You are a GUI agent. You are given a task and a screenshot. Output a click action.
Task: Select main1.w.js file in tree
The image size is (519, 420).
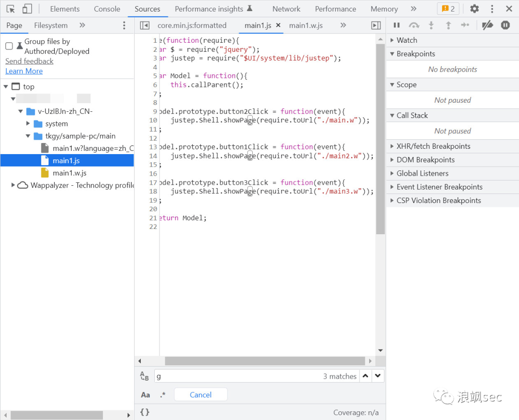point(64,173)
